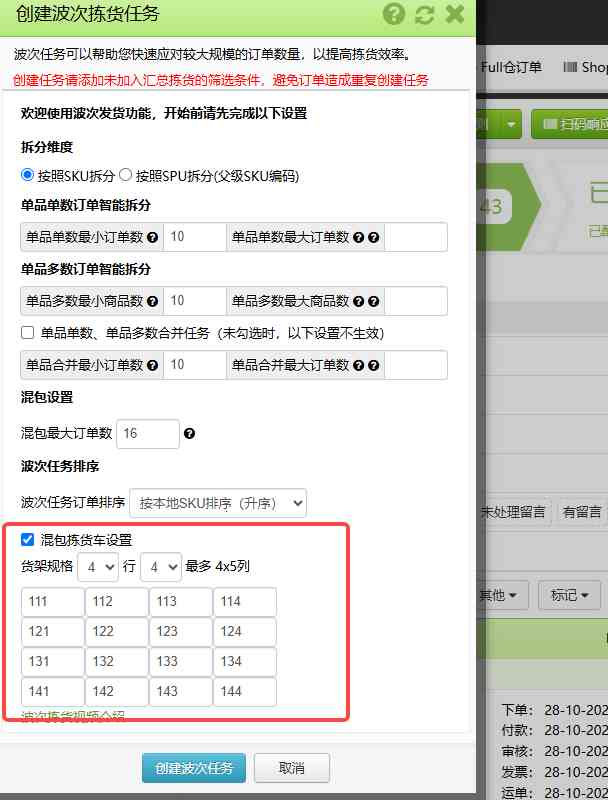Viewport: 608px width, 800px height.
Task: Click shelf cell 121
Action: (53, 632)
